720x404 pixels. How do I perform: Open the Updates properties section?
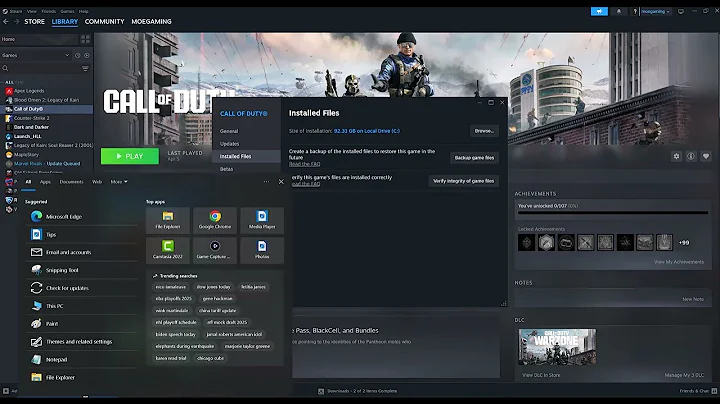pos(229,144)
